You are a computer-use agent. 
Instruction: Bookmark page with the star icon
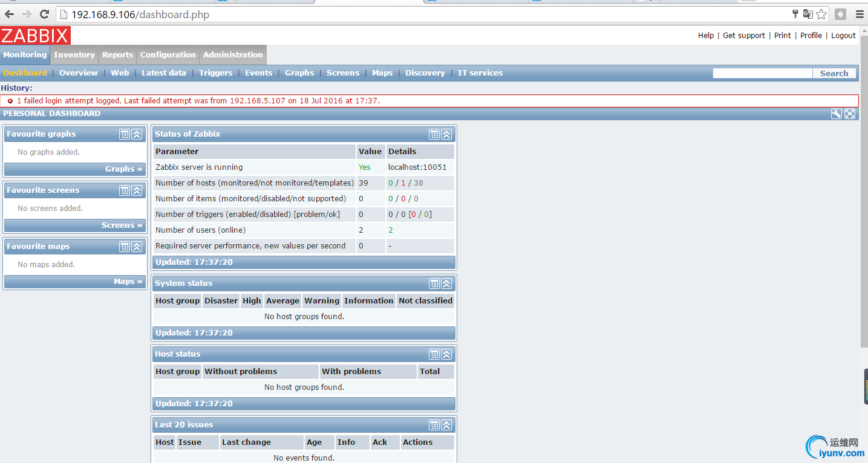[821, 14]
